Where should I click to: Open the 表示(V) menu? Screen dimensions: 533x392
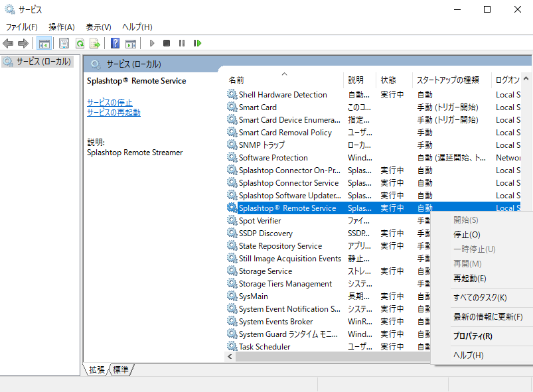(98, 27)
